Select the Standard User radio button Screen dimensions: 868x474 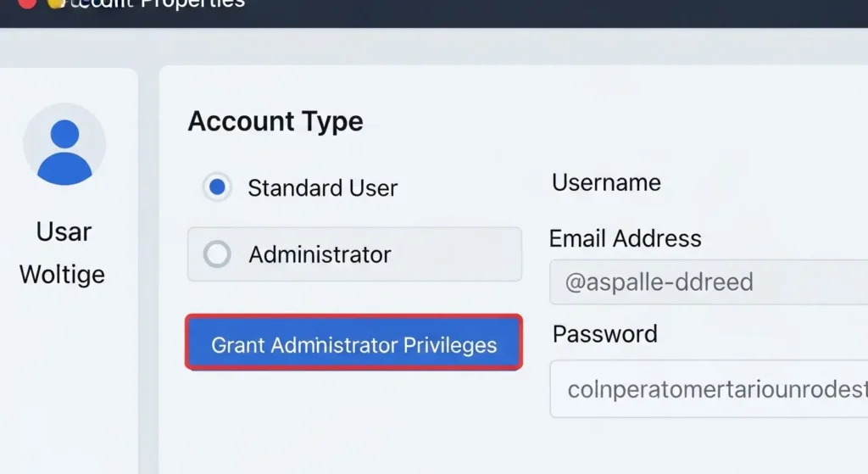click(217, 187)
